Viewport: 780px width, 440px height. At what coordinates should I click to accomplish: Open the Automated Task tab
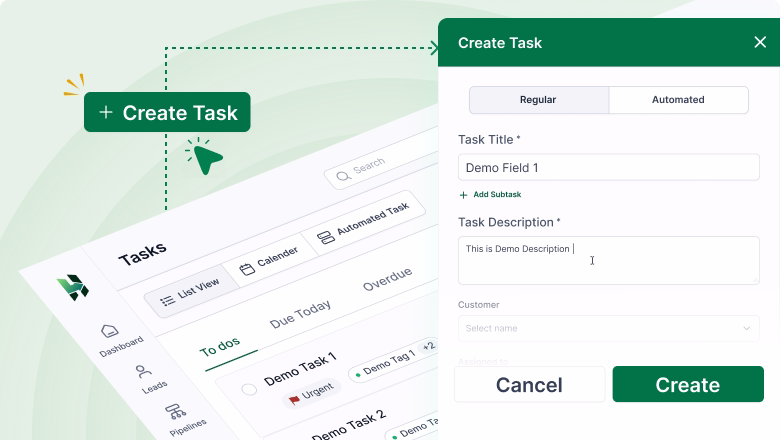[364, 223]
